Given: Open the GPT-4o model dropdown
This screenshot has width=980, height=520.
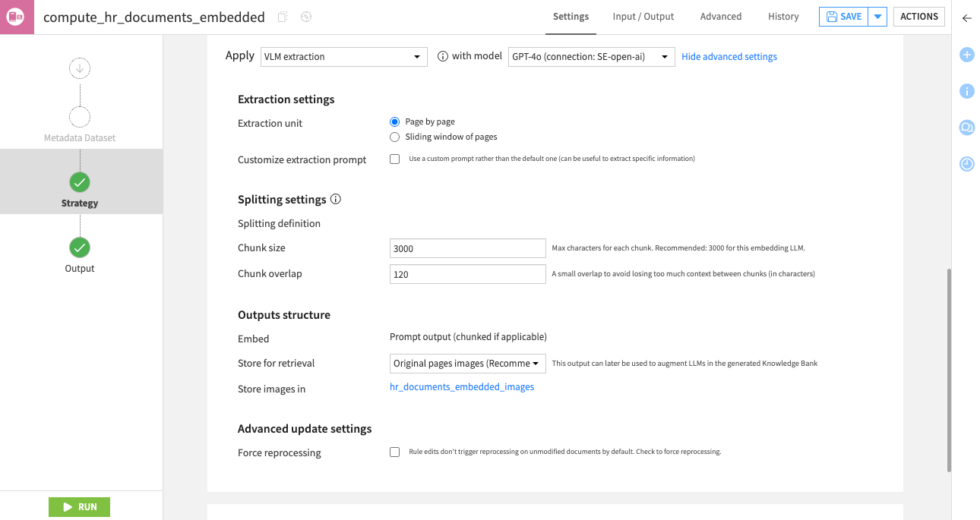Looking at the screenshot, I should pyautogui.click(x=591, y=57).
